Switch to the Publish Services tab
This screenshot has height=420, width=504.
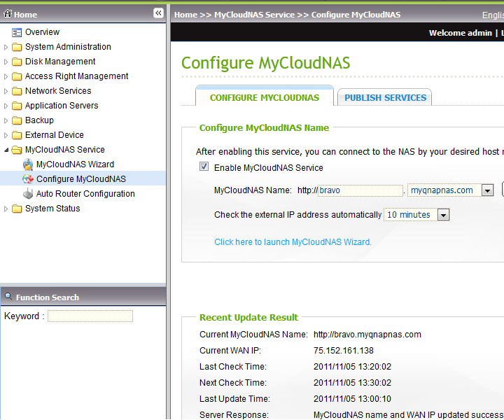click(x=385, y=98)
